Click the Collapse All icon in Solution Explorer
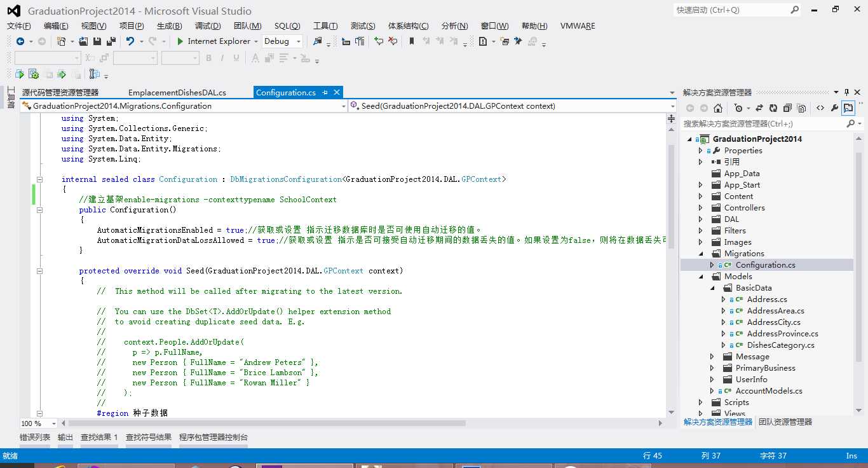 tap(787, 108)
